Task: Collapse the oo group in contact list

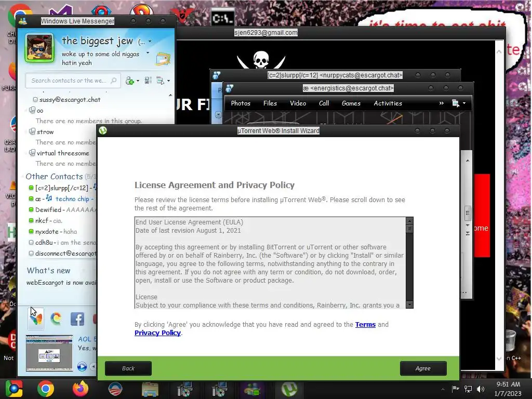Action: [x=26, y=111]
